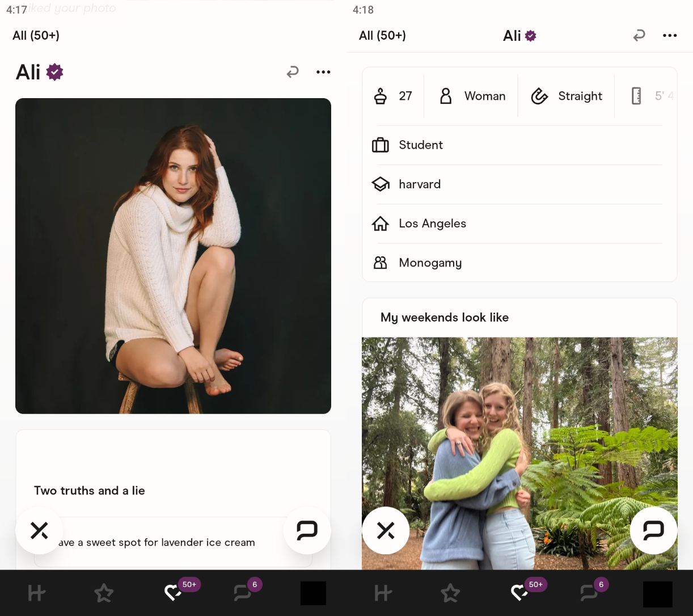Tap the height ruler icon
The image size is (693, 616).
coord(636,96)
